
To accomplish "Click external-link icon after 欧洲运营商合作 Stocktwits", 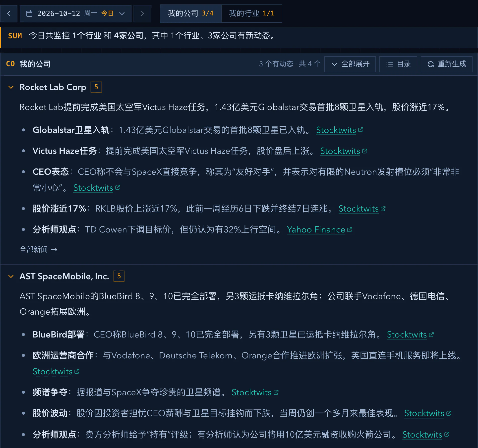I will tap(77, 371).
